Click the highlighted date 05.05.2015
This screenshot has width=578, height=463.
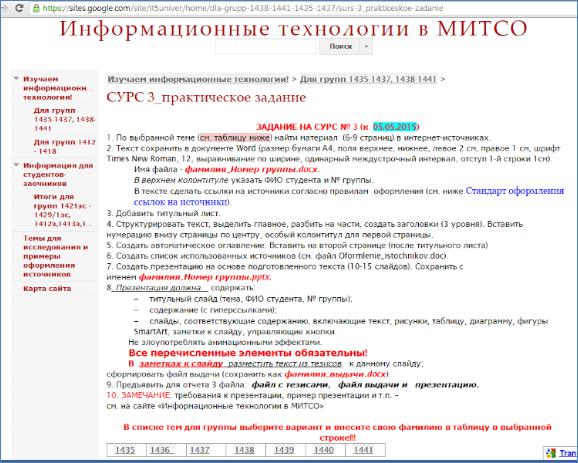(x=394, y=127)
